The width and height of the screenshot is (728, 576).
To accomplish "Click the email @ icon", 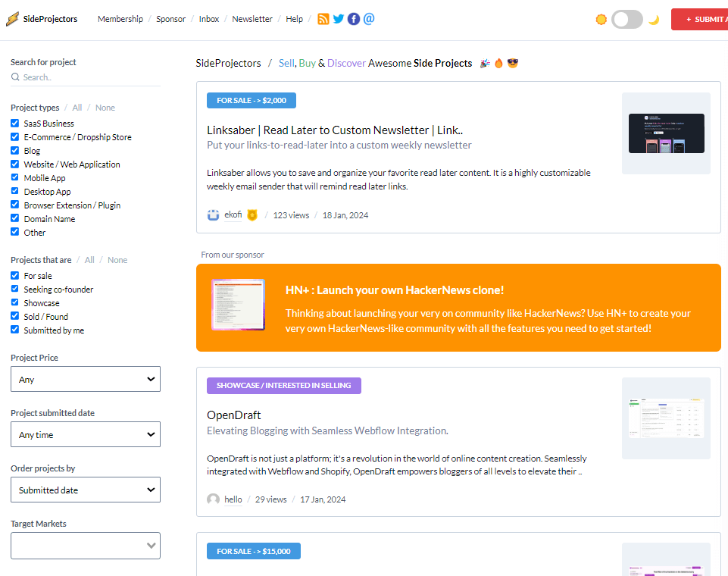I will click(369, 19).
